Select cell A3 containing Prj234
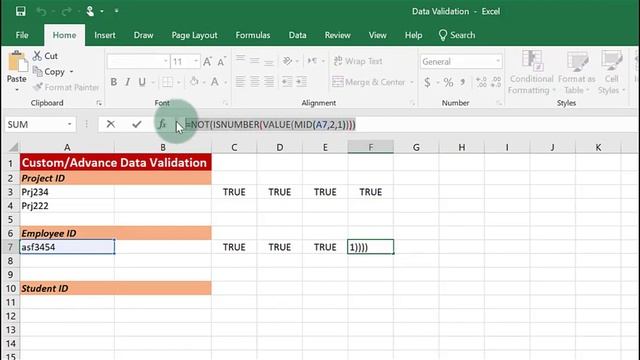640x360 pixels. (x=67, y=192)
